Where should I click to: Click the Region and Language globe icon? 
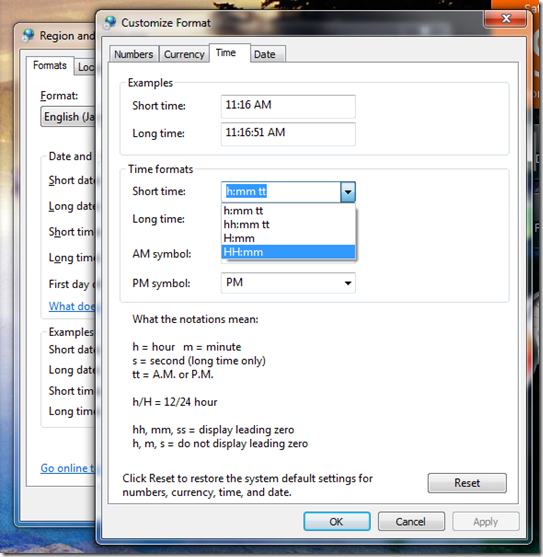(28, 36)
